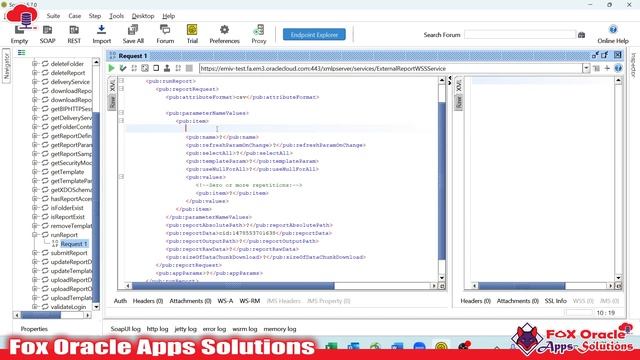Expand the deliveryService operation node
This screenshot has height=360, width=640.
[x=35, y=82]
